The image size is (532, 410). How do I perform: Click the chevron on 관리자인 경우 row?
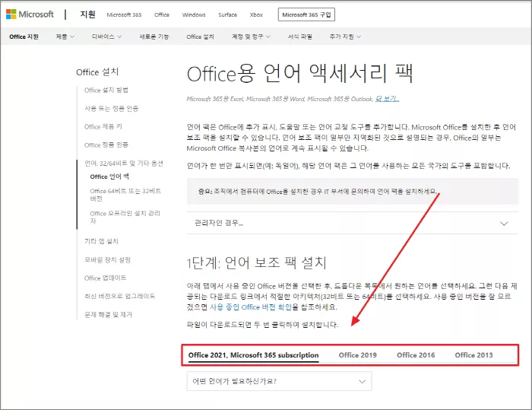[x=504, y=224]
